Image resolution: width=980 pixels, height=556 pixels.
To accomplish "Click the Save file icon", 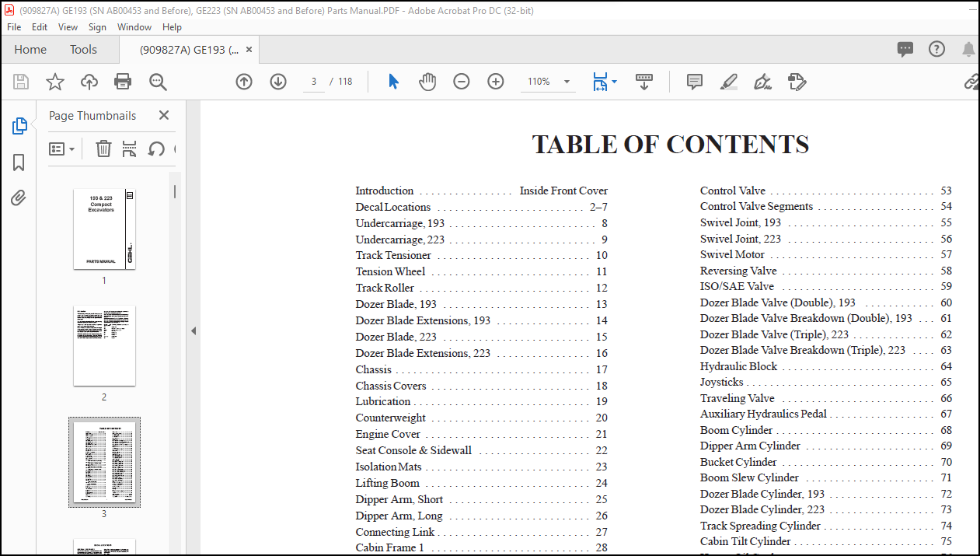I will (x=21, y=82).
